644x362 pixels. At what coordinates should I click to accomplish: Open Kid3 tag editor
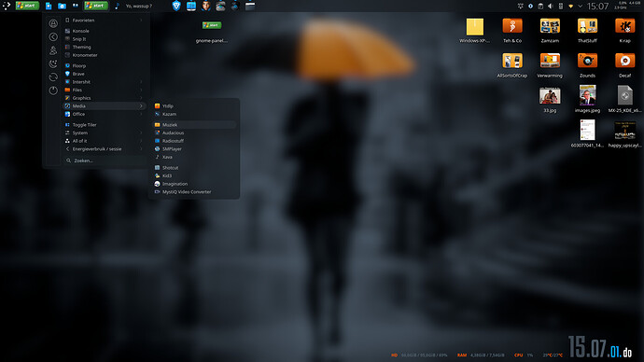(x=194, y=175)
